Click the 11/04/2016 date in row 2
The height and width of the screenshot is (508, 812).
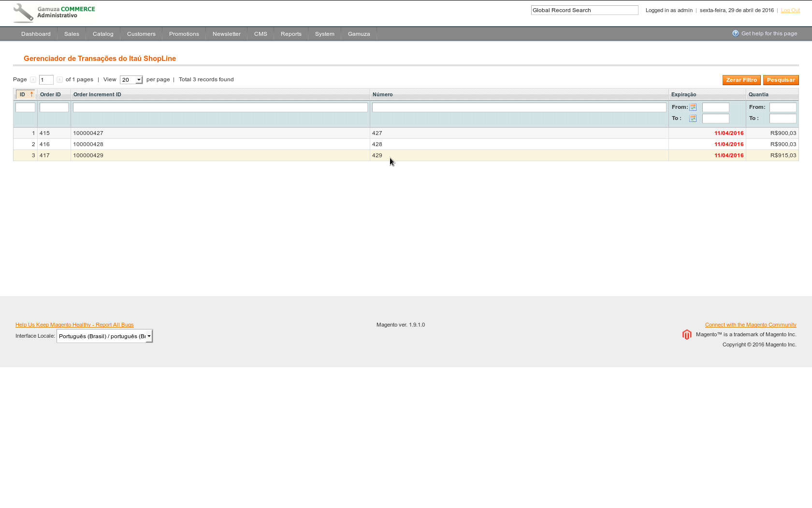(x=729, y=144)
